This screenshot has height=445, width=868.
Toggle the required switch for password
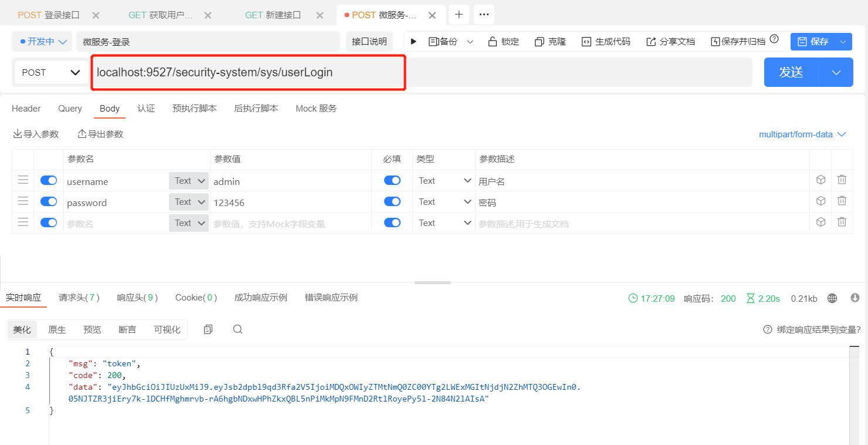coord(392,202)
